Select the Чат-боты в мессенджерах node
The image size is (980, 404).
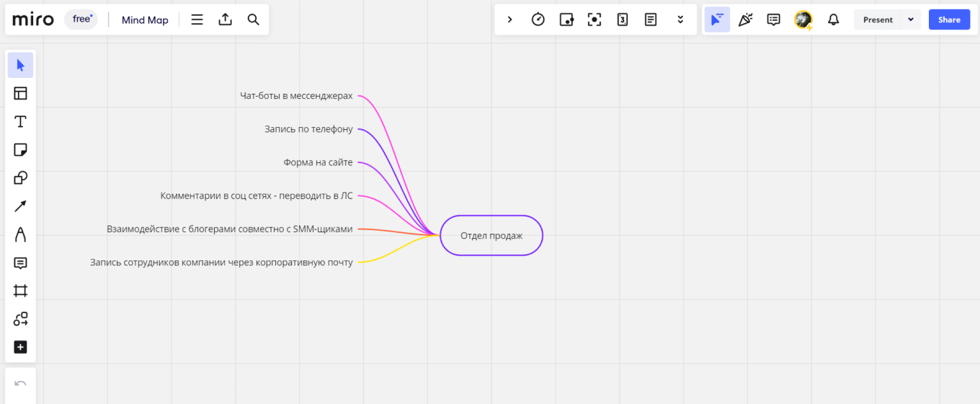[x=296, y=95]
